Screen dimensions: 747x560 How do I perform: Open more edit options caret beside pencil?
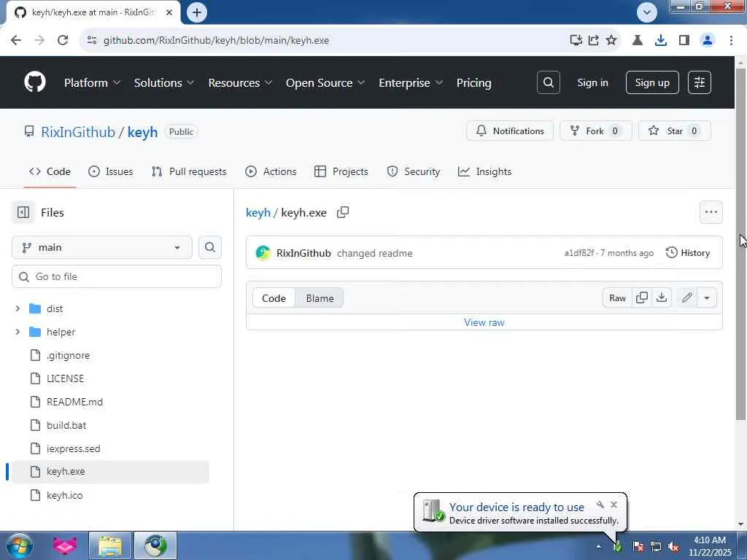[x=706, y=298]
